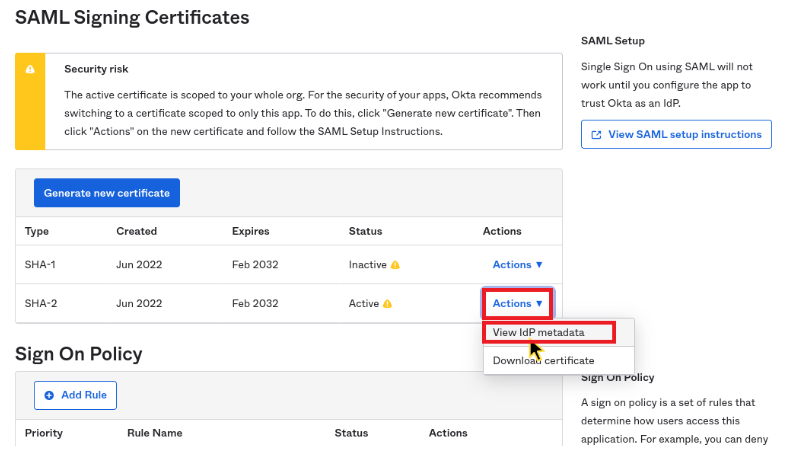This screenshot has width=786, height=467.
Task: Click the Type column header
Action: [x=37, y=231]
